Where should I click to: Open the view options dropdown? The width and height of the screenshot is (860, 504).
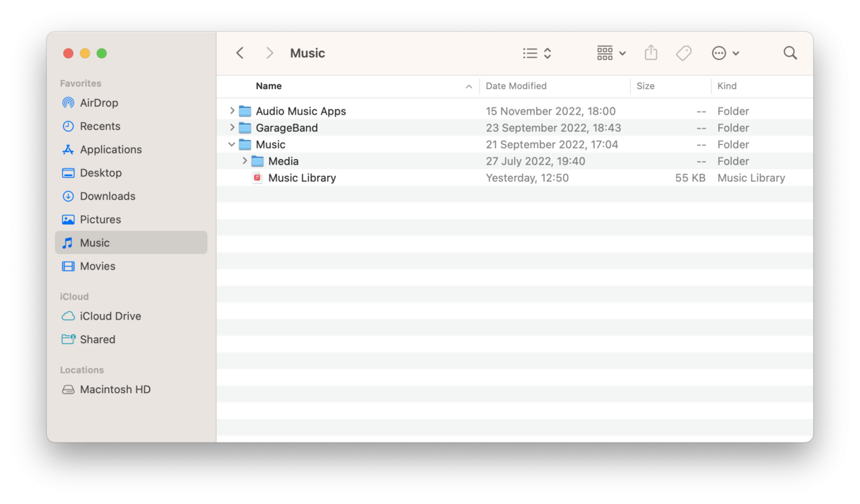[x=536, y=52]
